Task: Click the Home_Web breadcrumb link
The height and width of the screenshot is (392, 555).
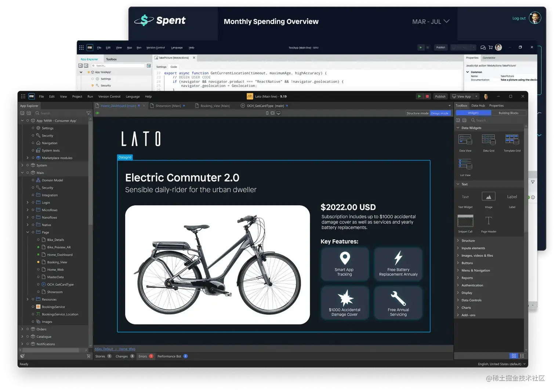Action: 127,349
